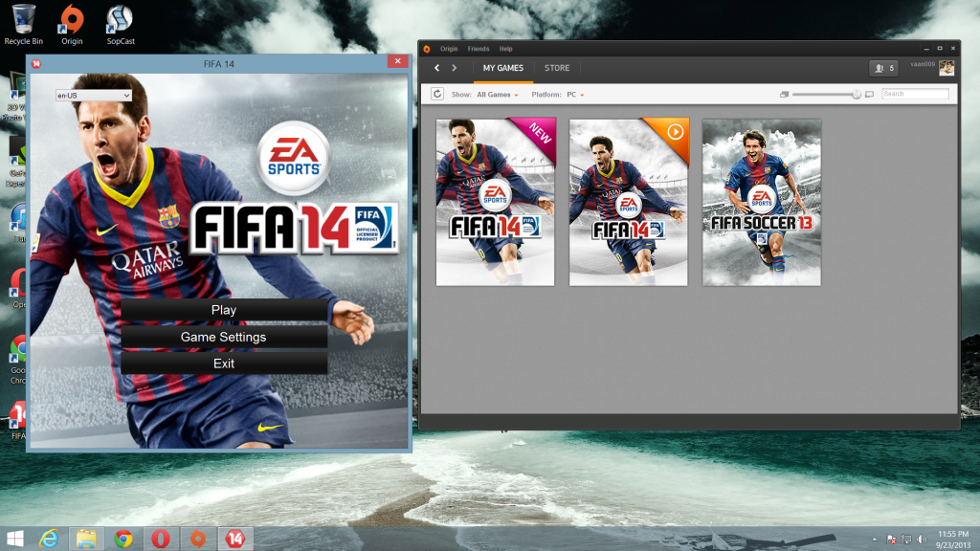The image size is (980, 551).
Task: Launch Internet Explorer from the taskbar
Action: pos(49,539)
